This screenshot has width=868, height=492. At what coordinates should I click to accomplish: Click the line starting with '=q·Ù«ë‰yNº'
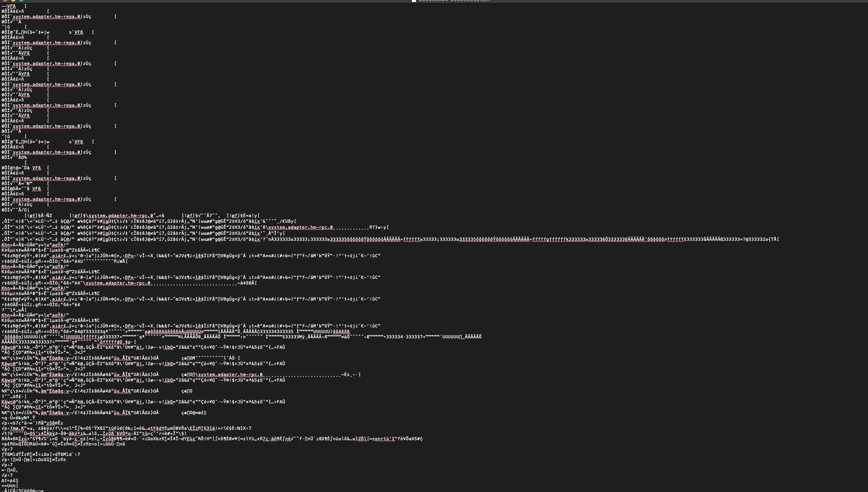tap(18, 418)
